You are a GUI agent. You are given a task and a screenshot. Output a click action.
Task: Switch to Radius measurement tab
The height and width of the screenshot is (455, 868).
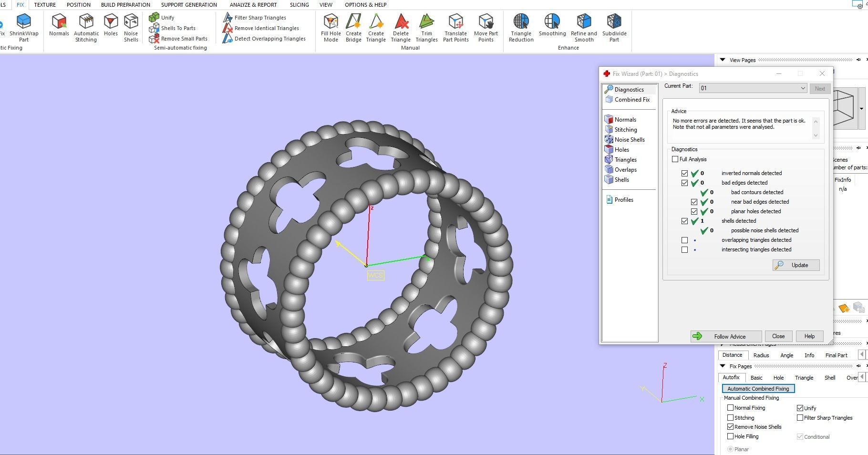click(x=761, y=355)
